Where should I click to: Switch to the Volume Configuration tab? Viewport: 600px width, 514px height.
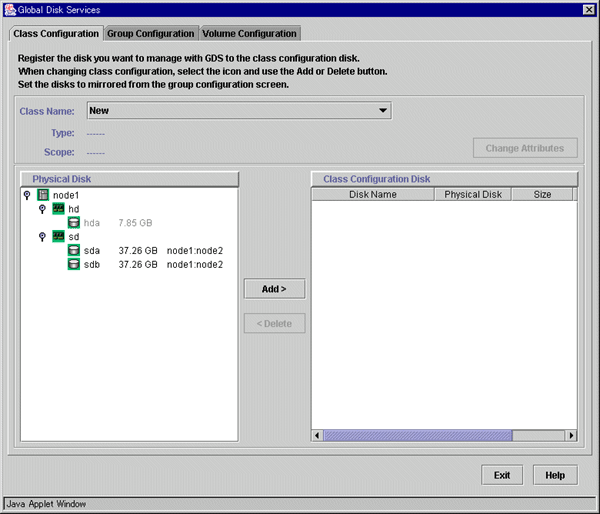click(x=250, y=33)
